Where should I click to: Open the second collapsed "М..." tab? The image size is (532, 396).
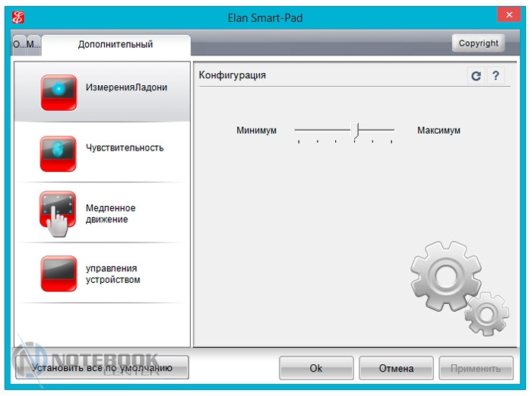click(x=33, y=44)
